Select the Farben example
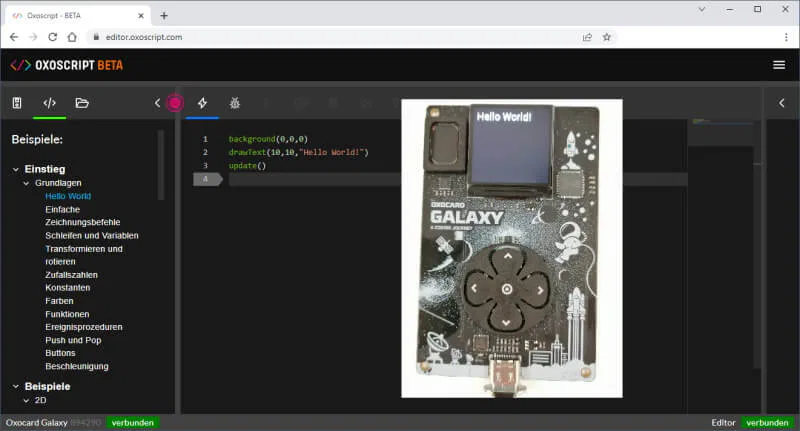 coord(59,301)
